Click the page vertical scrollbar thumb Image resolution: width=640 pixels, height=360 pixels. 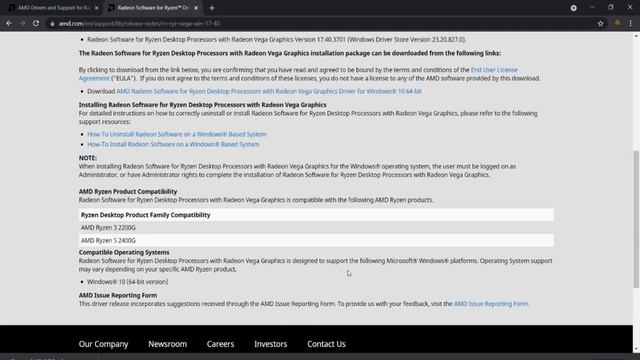(636, 219)
